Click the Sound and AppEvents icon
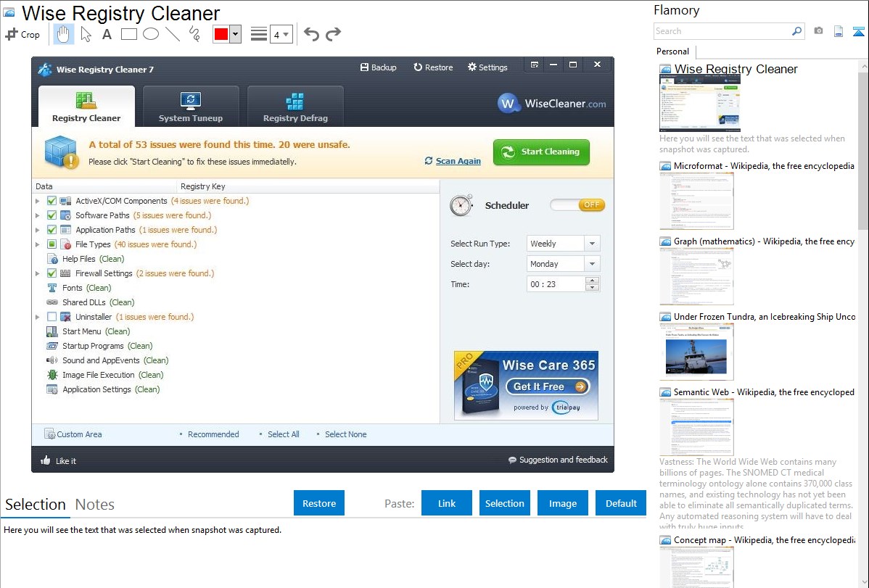 coord(52,360)
